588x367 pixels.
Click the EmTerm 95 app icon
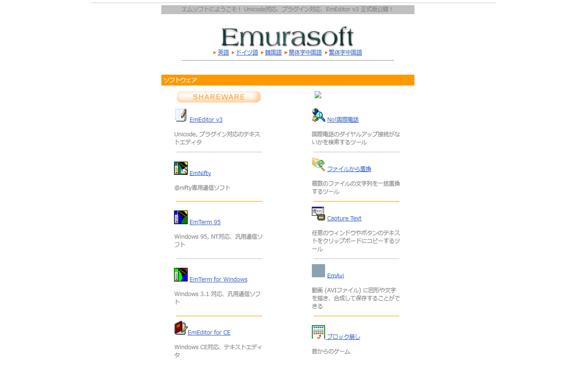click(x=181, y=217)
